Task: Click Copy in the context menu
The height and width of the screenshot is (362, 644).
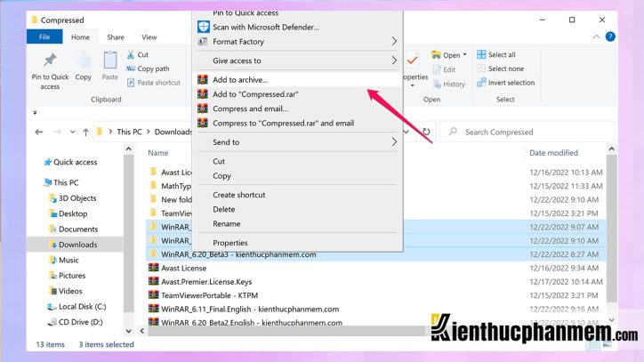Action: (x=296, y=175)
